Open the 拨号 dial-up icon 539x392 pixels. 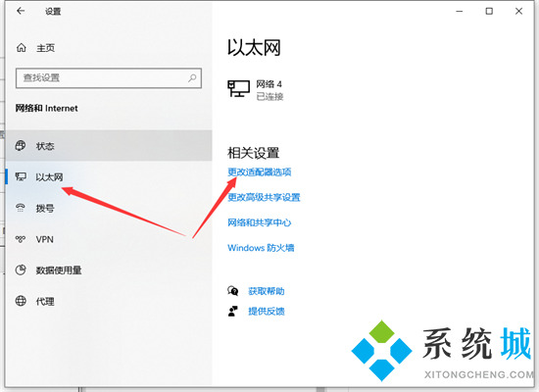coord(21,208)
